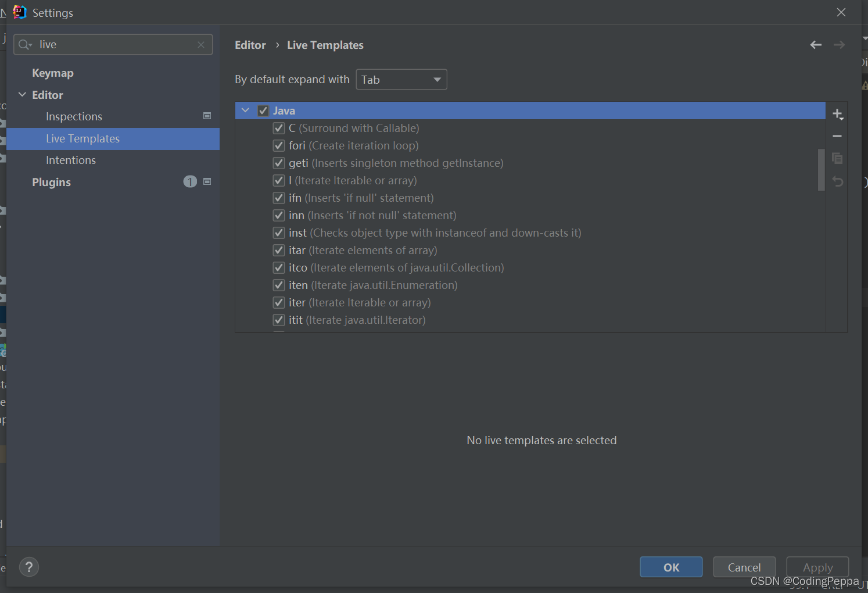Collapse the Java template group
Screen dimensions: 868x593
coord(245,110)
